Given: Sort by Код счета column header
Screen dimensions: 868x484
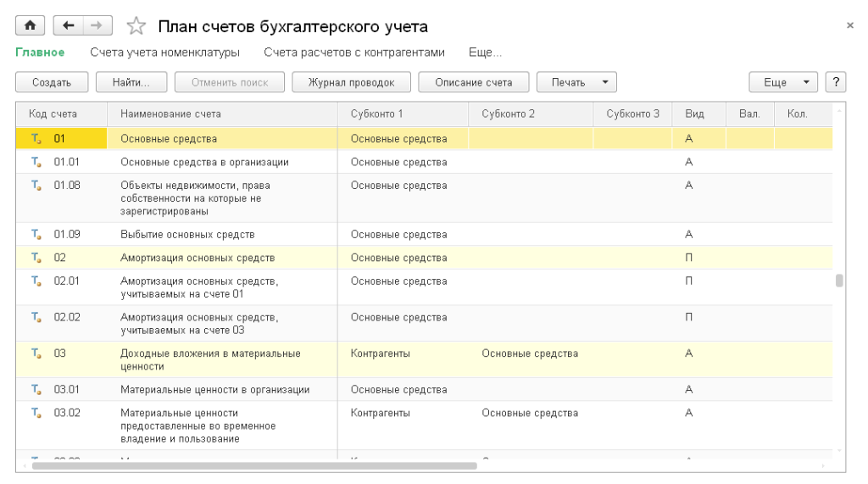Looking at the screenshot, I should point(53,114).
